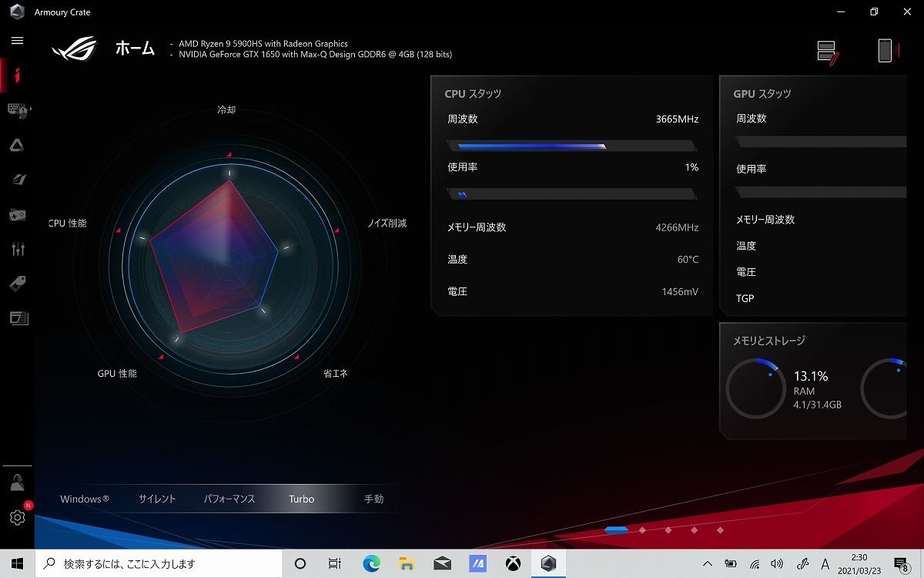Viewport: 924px width, 578px height.
Task: Open MyASUS app from taskbar
Action: 477,563
